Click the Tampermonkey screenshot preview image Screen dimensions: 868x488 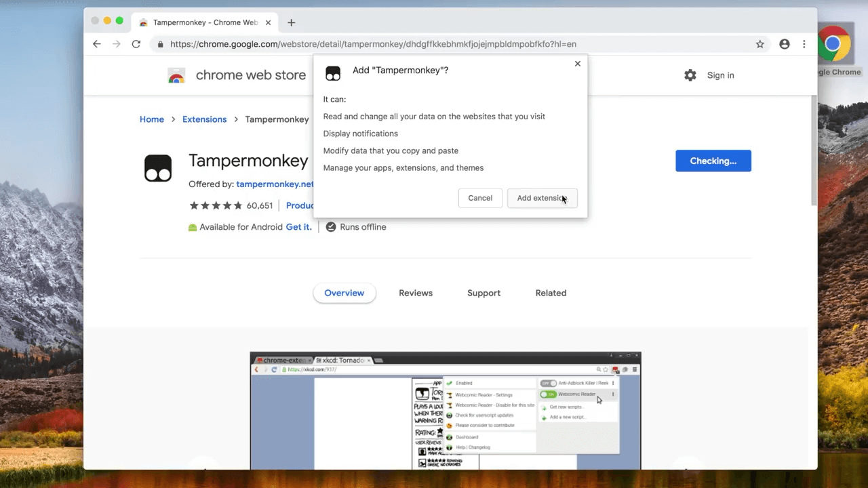click(446, 411)
